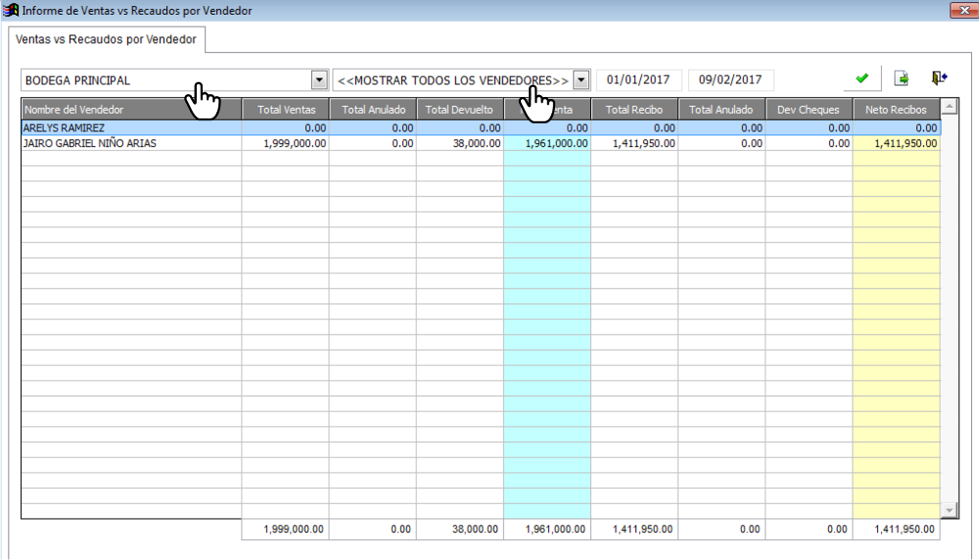Click the Dev Cheques column header
Screen dimensions: 979x560
coord(809,110)
